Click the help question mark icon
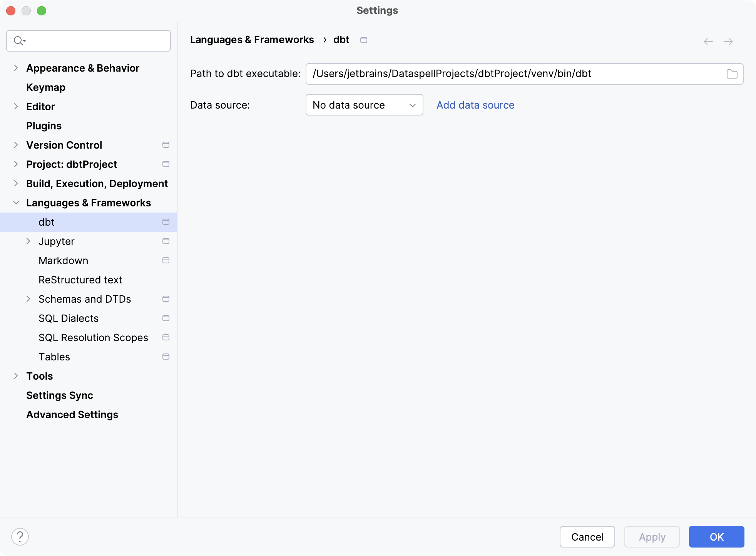The height and width of the screenshot is (556, 756). click(20, 536)
